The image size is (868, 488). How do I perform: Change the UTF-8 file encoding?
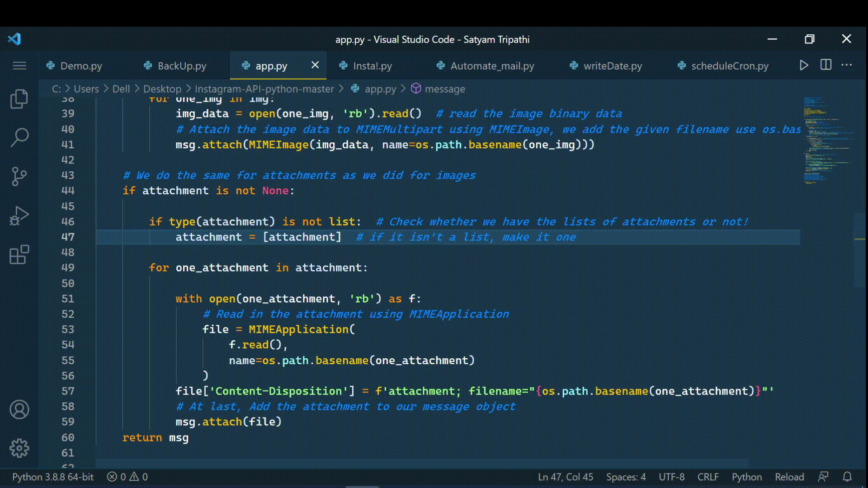pos(671,477)
